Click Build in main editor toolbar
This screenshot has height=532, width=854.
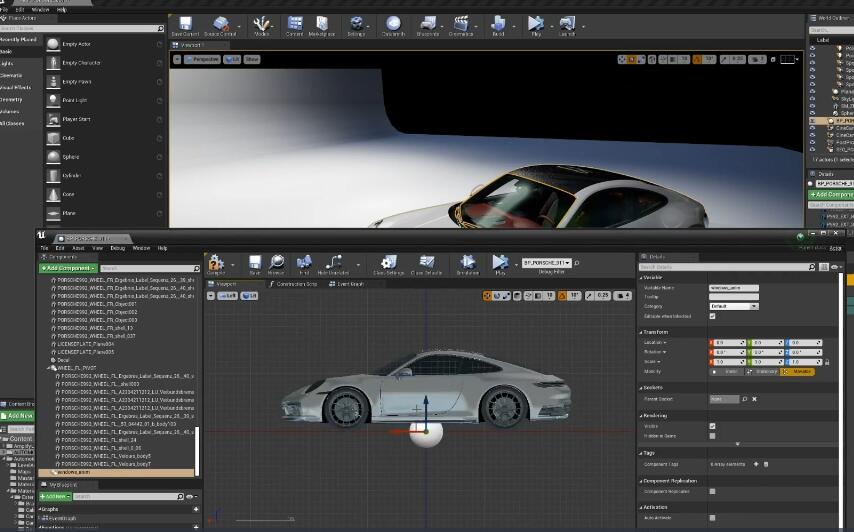498,26
